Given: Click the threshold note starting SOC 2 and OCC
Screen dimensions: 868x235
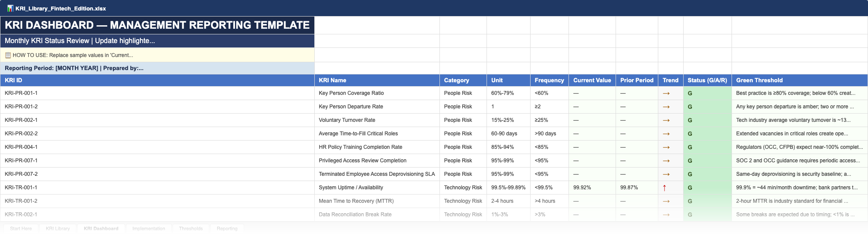Looking at the screenshot, I should tap(800, 161).
